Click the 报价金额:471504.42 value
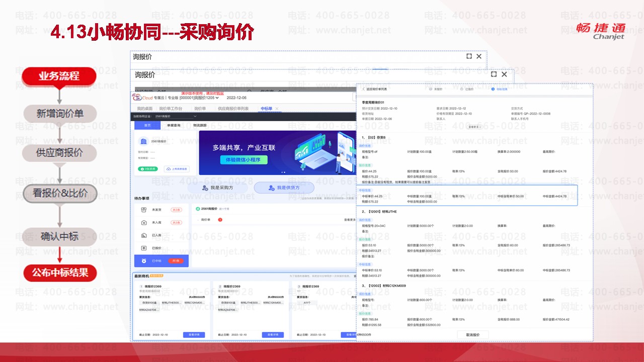Viewport: 644px width, 362px height. (556, 319)
